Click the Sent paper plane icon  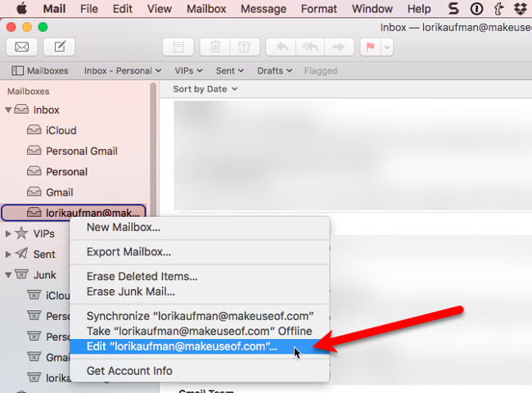(22, 253)
